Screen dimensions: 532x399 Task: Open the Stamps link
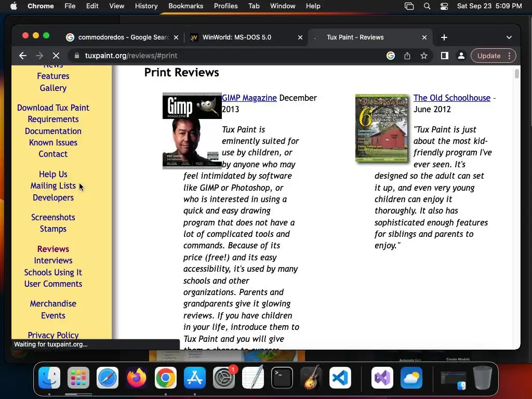point(54,229)
